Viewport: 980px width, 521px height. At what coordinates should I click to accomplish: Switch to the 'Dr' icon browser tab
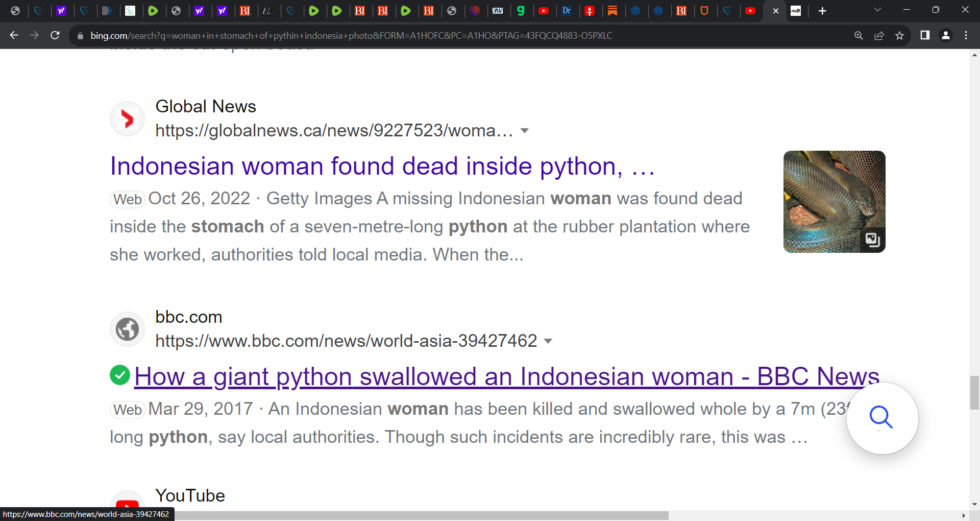click(567, 11)
